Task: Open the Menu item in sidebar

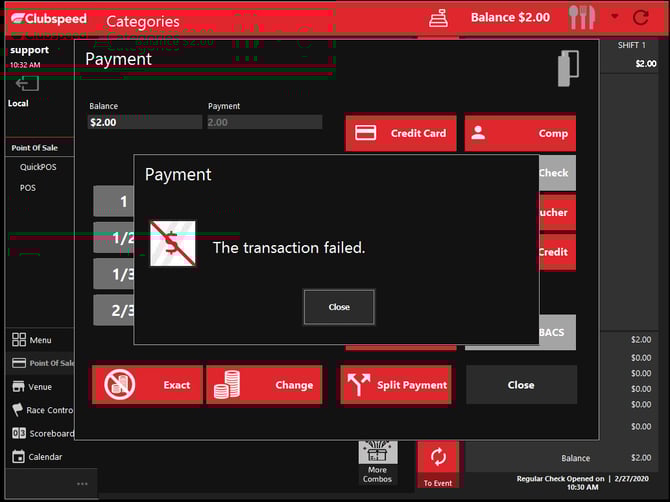Action: pyautogui.click(x=39, y=340)
